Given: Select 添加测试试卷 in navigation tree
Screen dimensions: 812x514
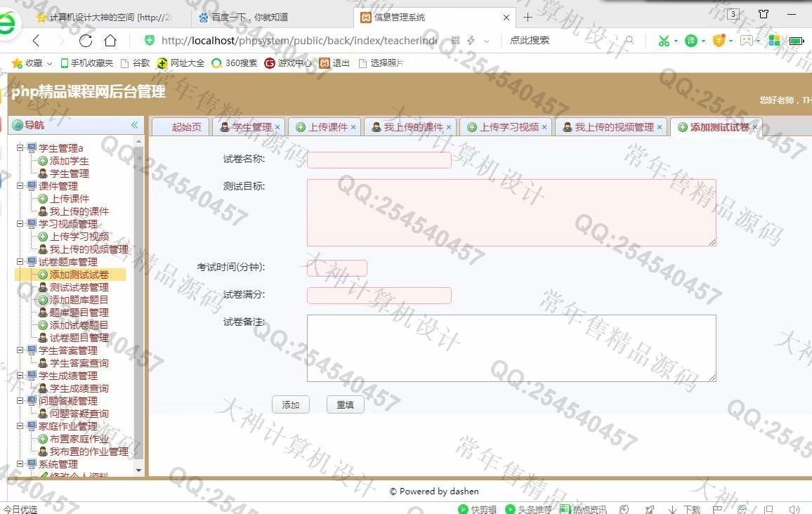Looking at the screenshot, I should 79,275.
